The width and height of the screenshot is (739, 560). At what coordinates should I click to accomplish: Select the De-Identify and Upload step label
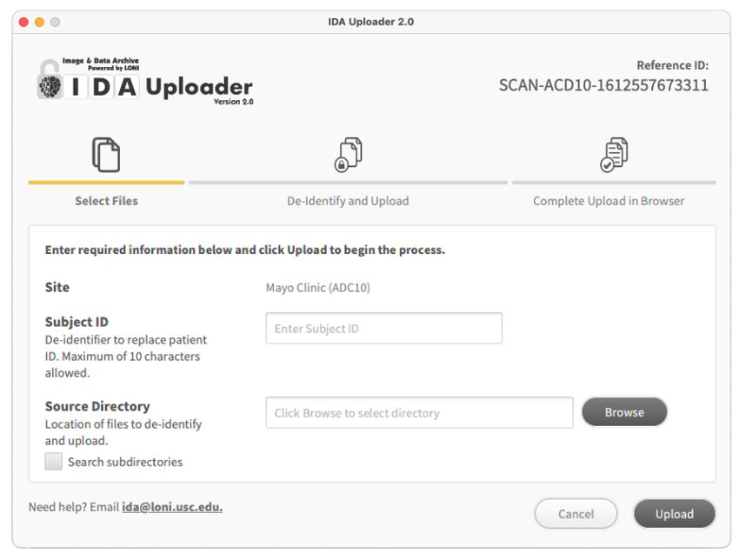[x=348, y=201]
